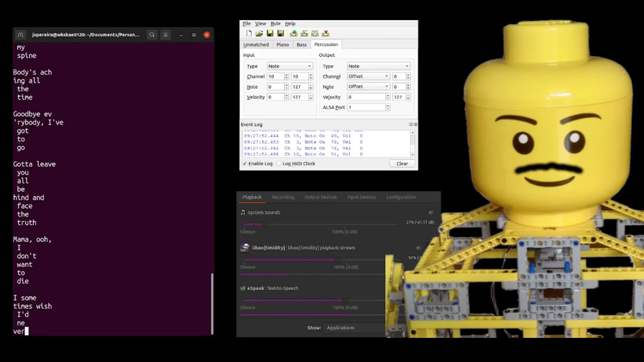Viewport: 644px width, 362px height.
Task: Open the terminal hamburger menu
Action: pos(165,35)
